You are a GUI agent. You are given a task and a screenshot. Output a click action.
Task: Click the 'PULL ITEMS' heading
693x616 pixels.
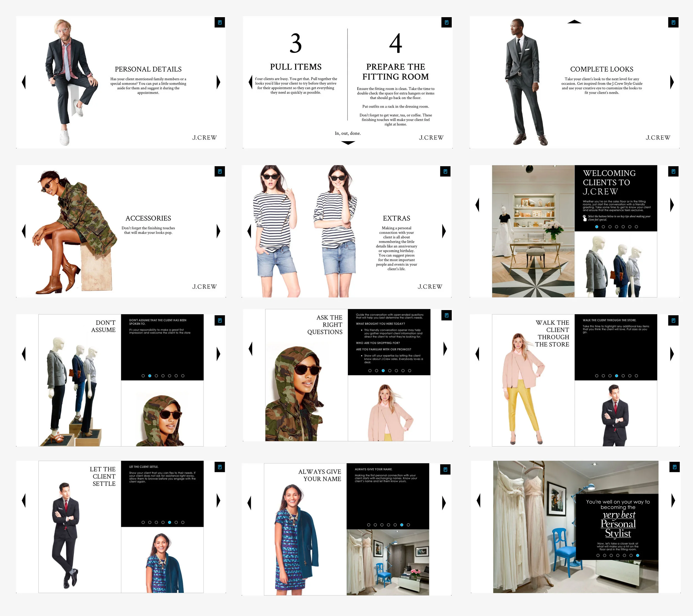point(296,67)
